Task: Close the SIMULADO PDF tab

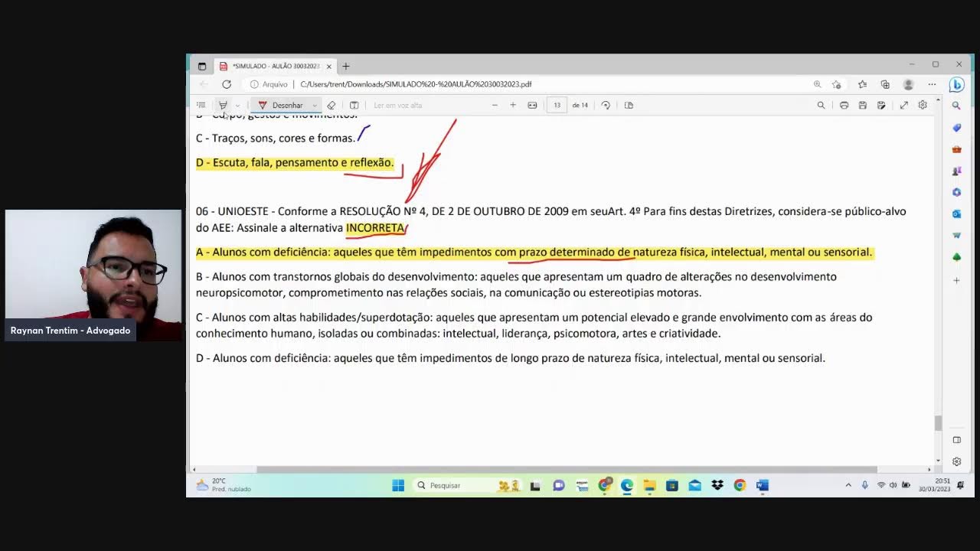Action: click(x=329, y=66)
